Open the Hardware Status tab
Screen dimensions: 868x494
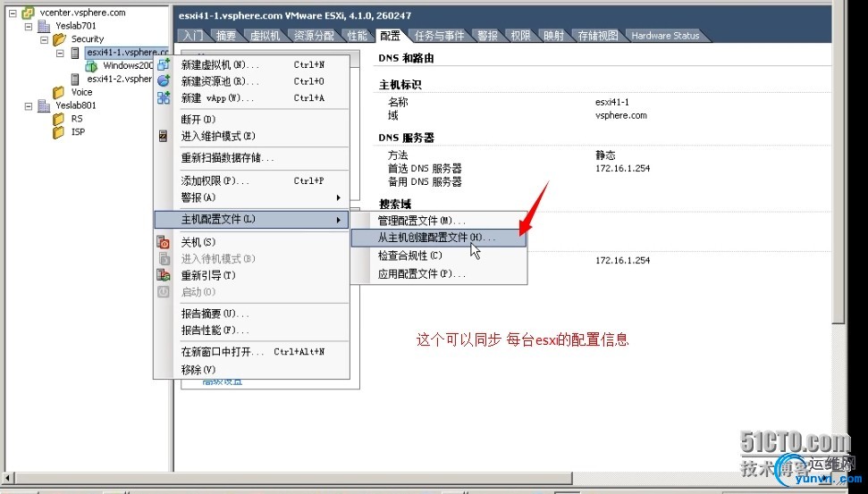665,36
